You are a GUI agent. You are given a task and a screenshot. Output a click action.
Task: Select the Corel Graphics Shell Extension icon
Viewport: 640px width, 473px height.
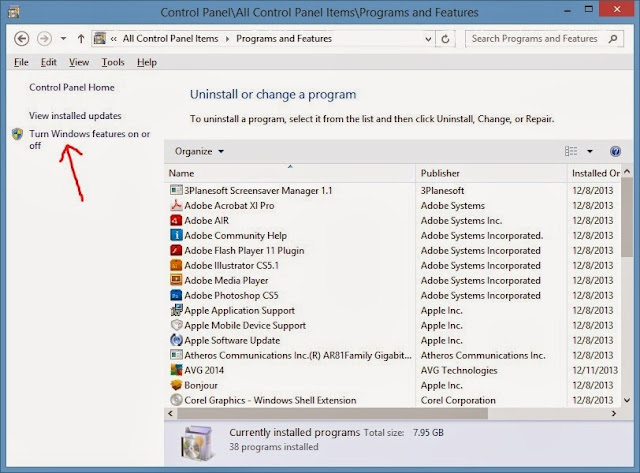tap(176, 400)
